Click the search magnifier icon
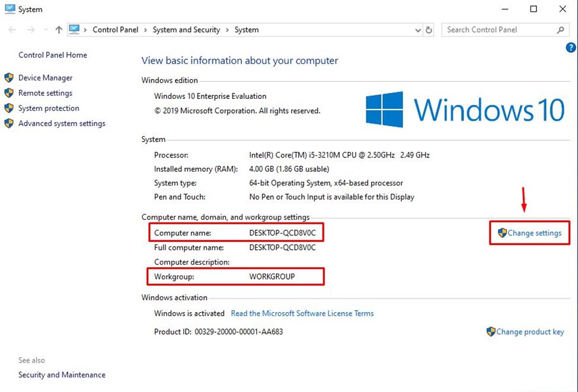Image resolution: width=578 pixels, height=392 pixels. tap(560, 30)
